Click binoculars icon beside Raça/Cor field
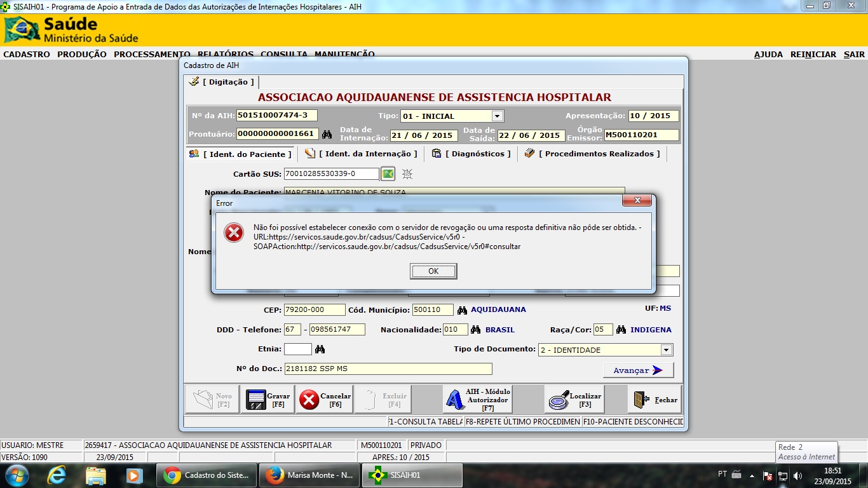The width and height of the screenshot is (868, 488). tap(621, 330)
